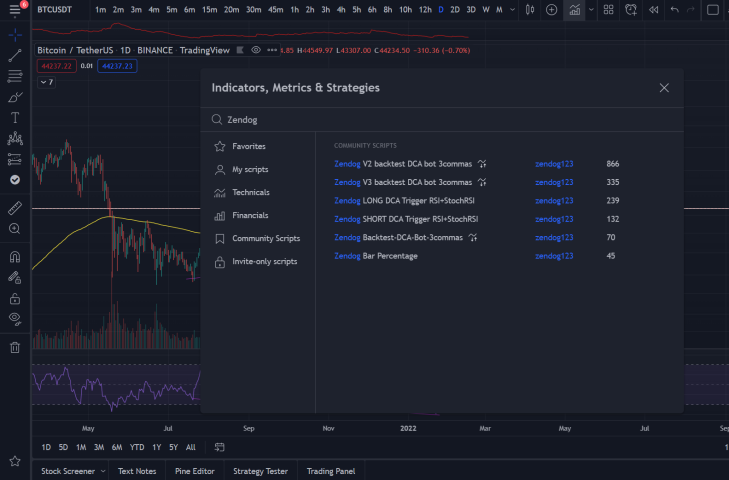Image resolution: width=729 pixels, height=480 pixels.
Task: Open the indicators toolbar button
Action: pos(575,10)
